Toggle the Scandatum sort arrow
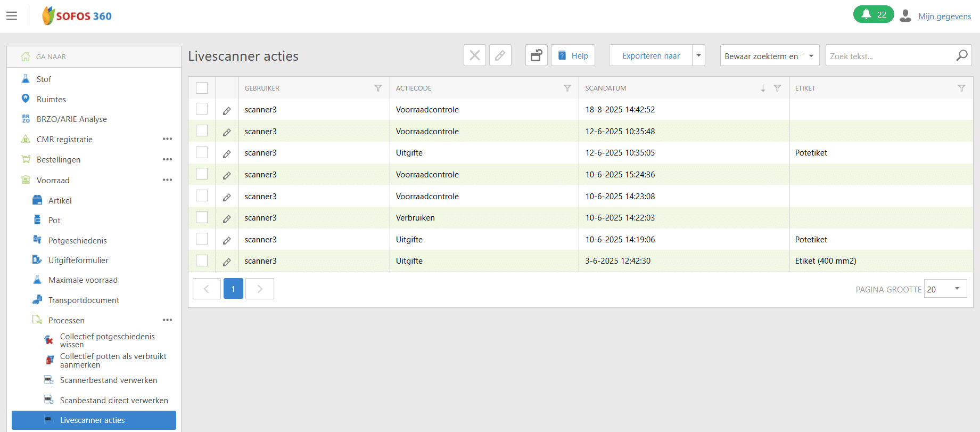 coord(763,88)
